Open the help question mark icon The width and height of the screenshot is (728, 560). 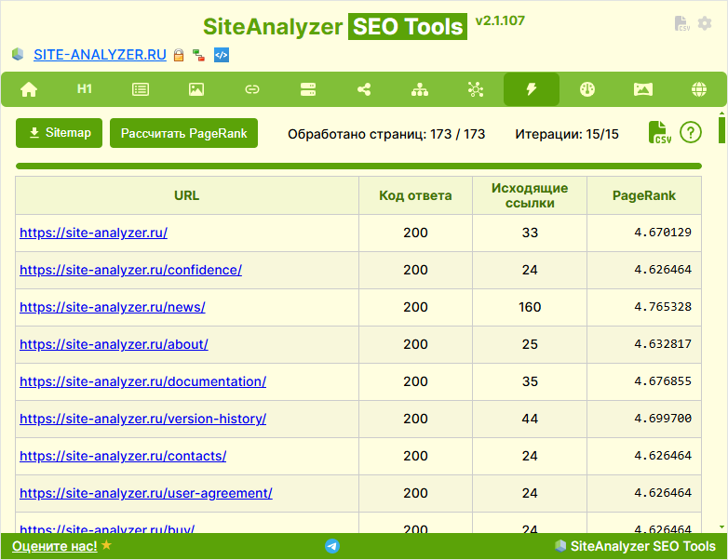[x=691, y=133]
